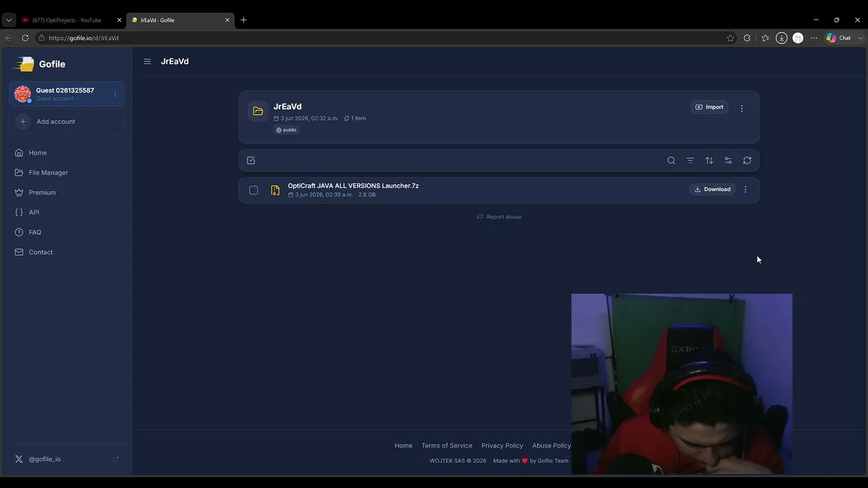Click the API braces icon
Viewport: 868px width, 488px height.
pyautogui.click(x=19, y=212)
